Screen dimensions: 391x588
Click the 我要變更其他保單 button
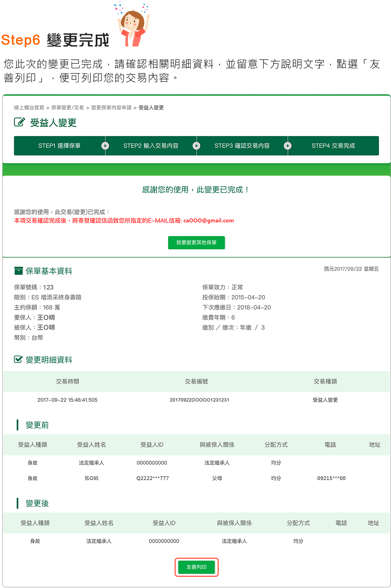(196, 243)
